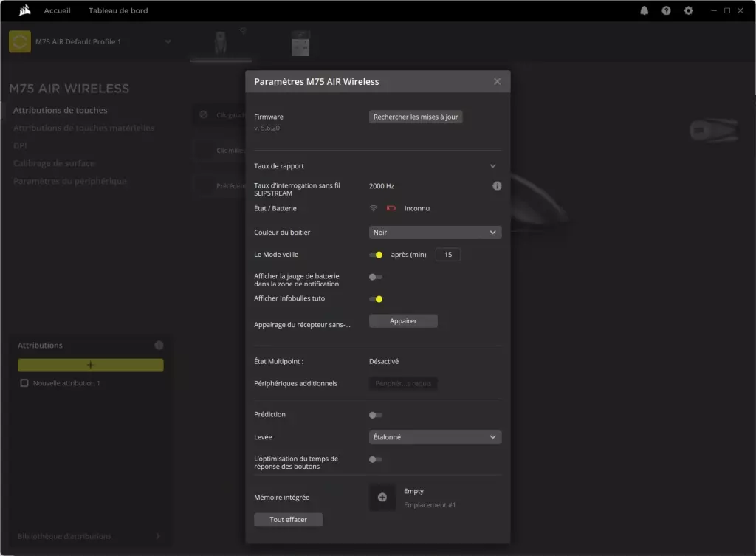
Task: Open the Couleur du boitier dropdown
Action: [x=435, y=233]
